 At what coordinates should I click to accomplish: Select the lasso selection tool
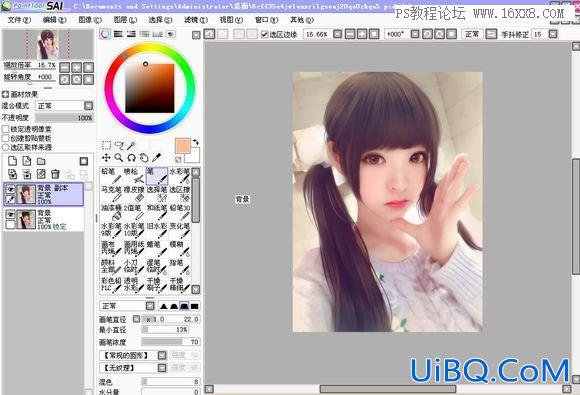coord(119,145)
